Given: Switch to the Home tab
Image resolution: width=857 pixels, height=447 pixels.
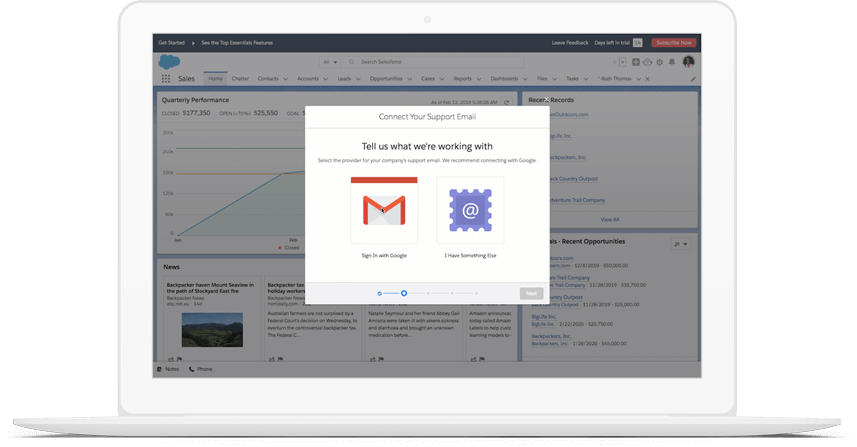Looking at the screenshot, I should click(215, 79).
